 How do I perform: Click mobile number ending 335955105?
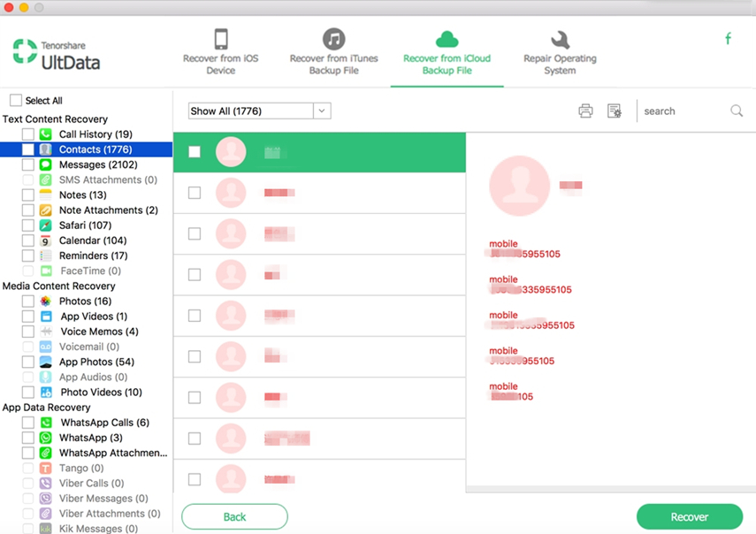coord(531,289)
